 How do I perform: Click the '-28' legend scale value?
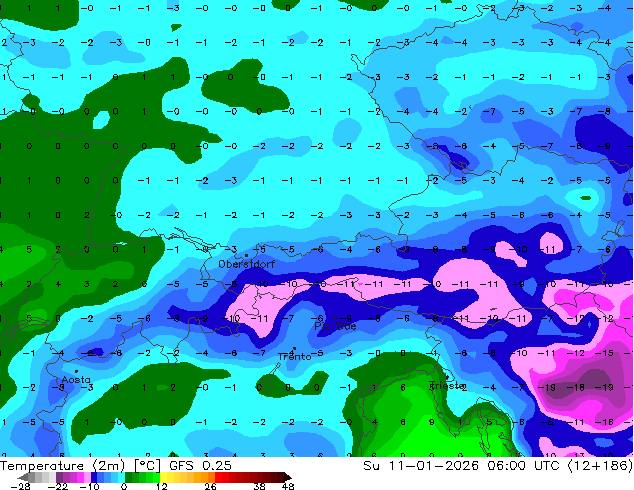coord(20,486)
